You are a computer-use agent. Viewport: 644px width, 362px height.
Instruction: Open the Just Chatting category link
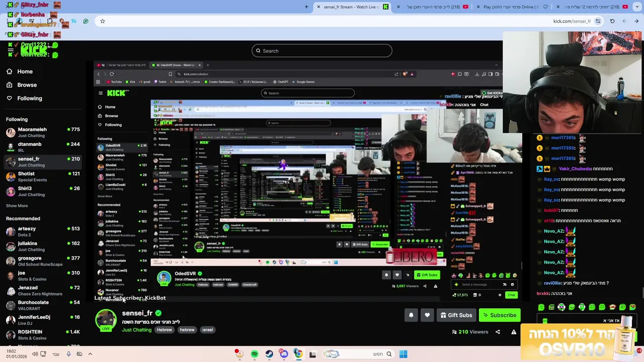click(x=136, y=330)
